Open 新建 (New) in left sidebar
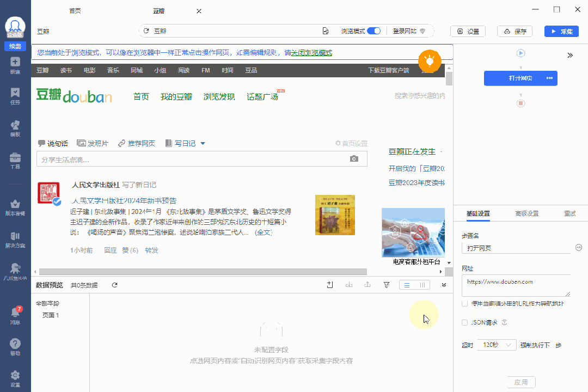 click(x=15, y=65)
